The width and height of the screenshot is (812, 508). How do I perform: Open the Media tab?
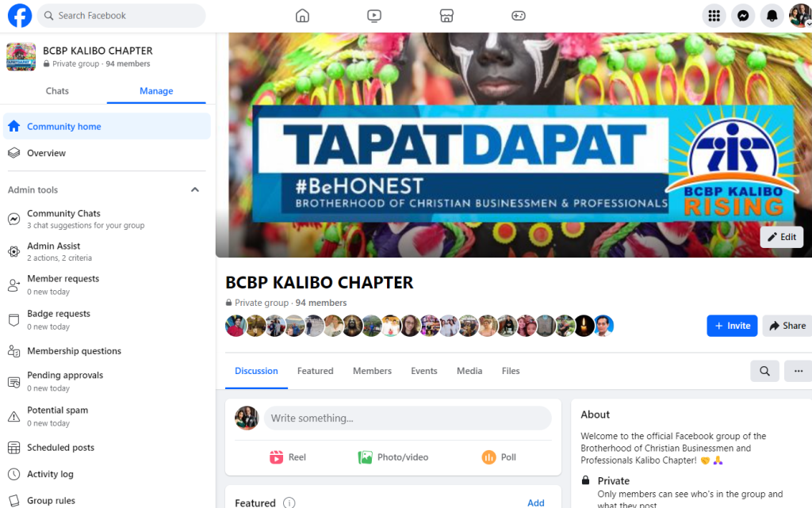469,371
